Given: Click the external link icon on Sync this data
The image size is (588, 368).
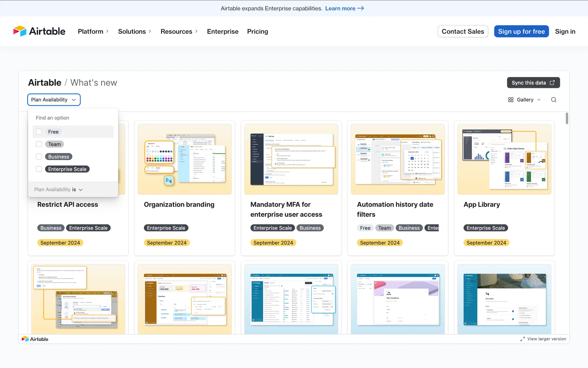Looking at the screenshot, I should pyautogui.click(x=552, y=83).
